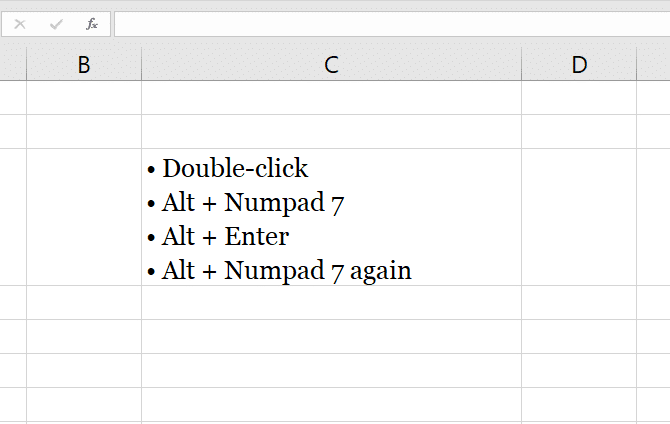Select column B header
The image size is (670, 424).
[84, 65]
